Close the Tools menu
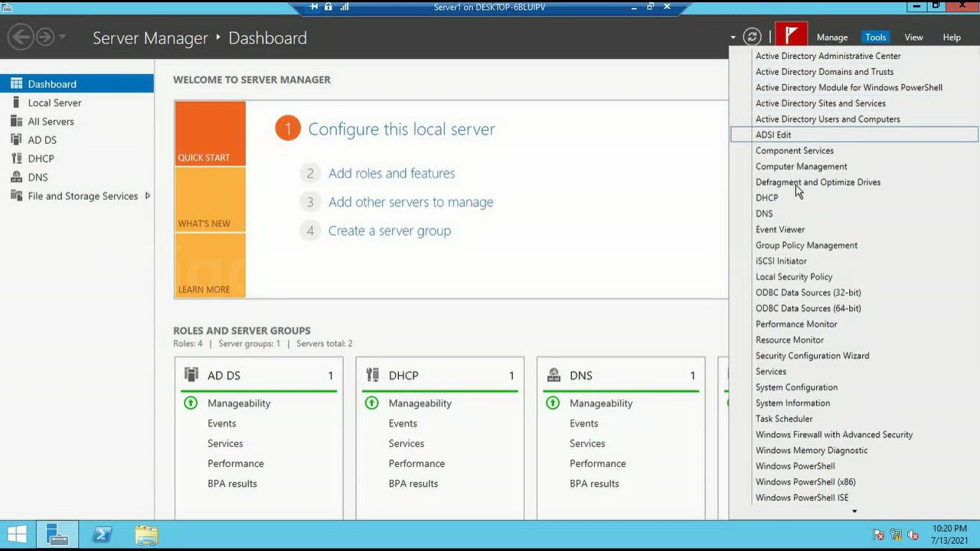The height and width of the screenshot is (551, 980). pyautogui.click(x=875, y=37)
